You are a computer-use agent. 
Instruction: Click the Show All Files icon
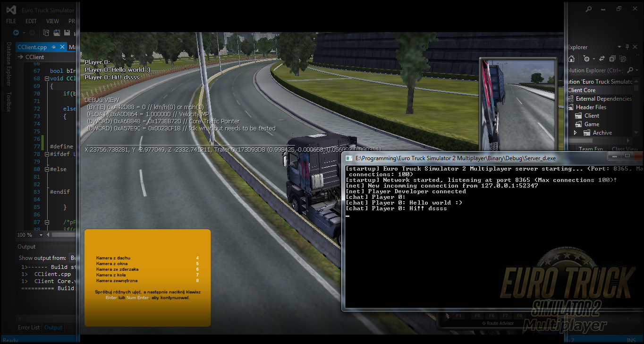click(624, 59)
